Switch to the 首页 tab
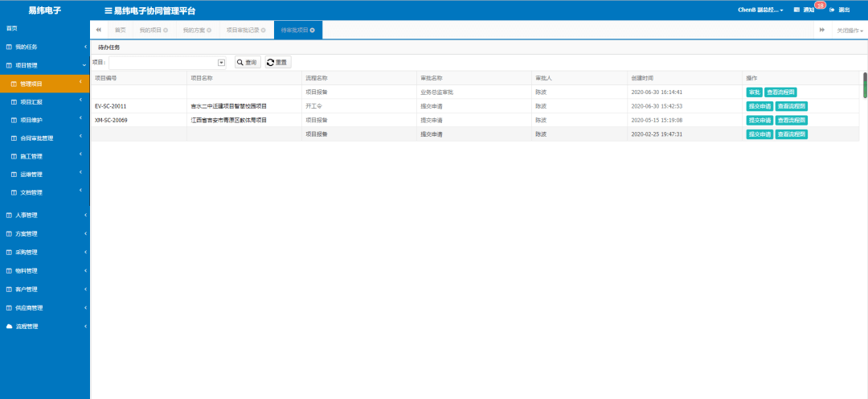The width and height of the screenshot is (868, 399). click(120, 30)
